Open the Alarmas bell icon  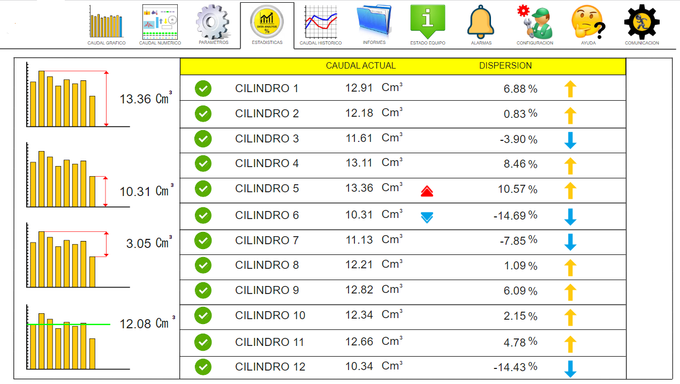(x=481, y=22)
